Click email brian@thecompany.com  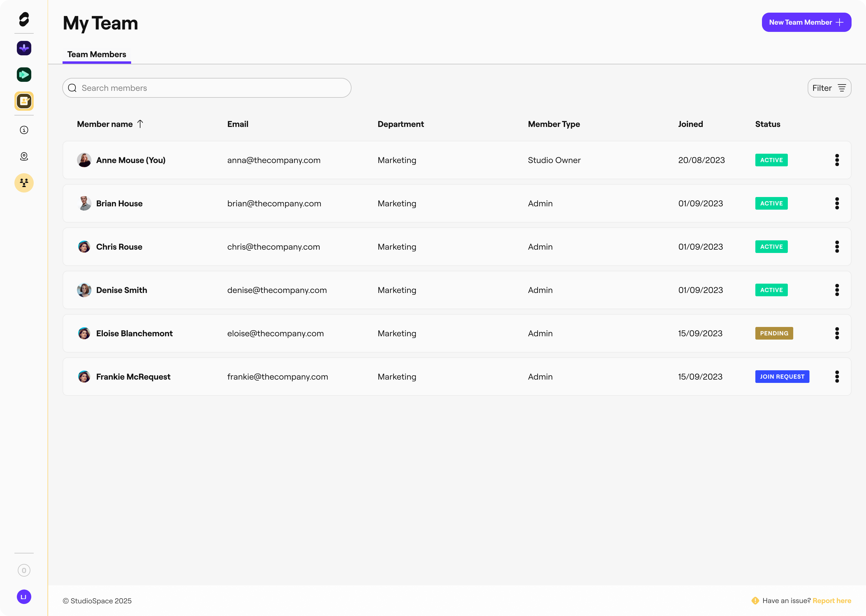[274, 203]
